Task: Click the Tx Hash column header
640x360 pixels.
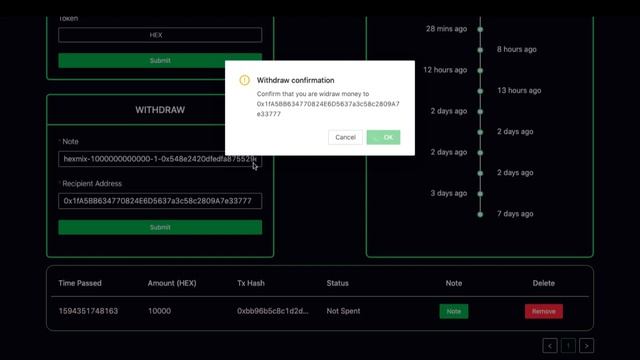Action: point(251,283)
